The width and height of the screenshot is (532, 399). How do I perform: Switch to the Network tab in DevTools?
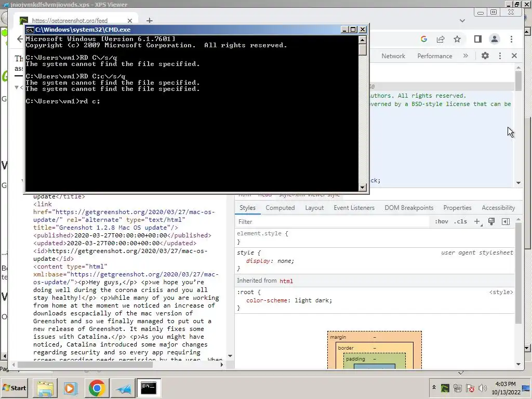pos(393,56)
